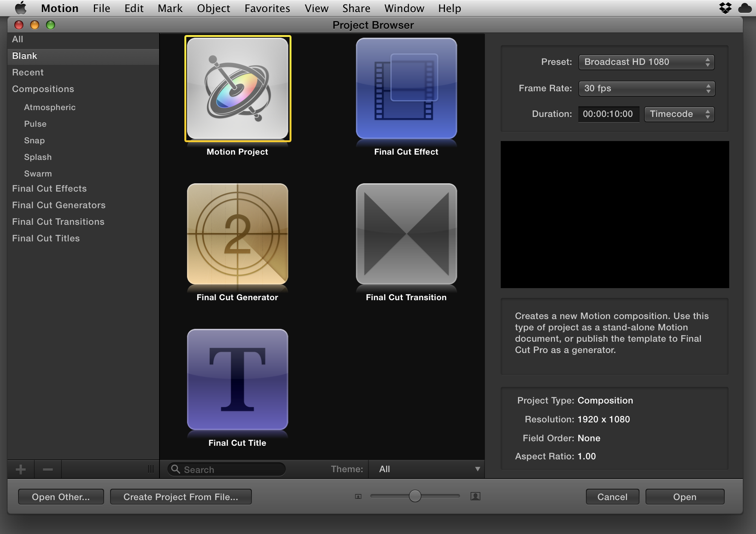Click the Project Type value Composition

[x=605, y=400]
